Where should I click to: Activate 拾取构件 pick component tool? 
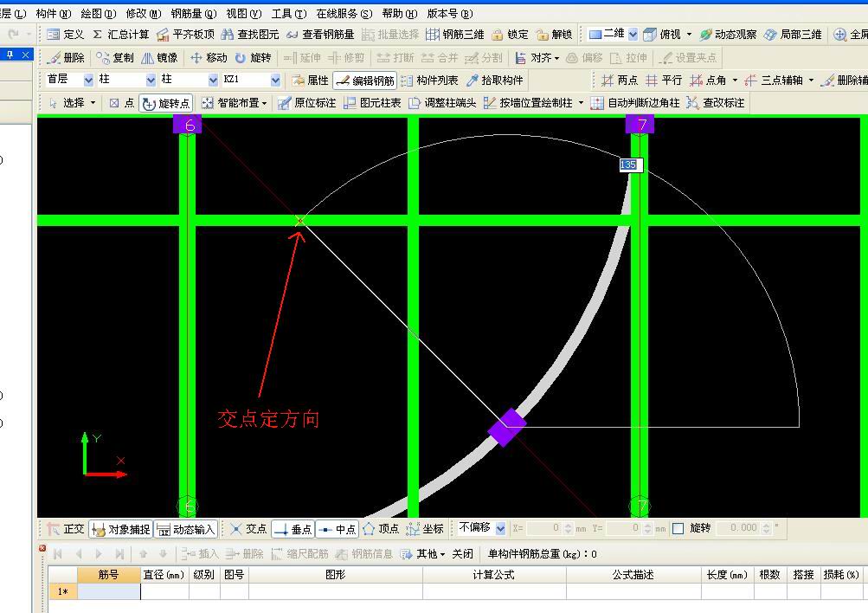494,81
